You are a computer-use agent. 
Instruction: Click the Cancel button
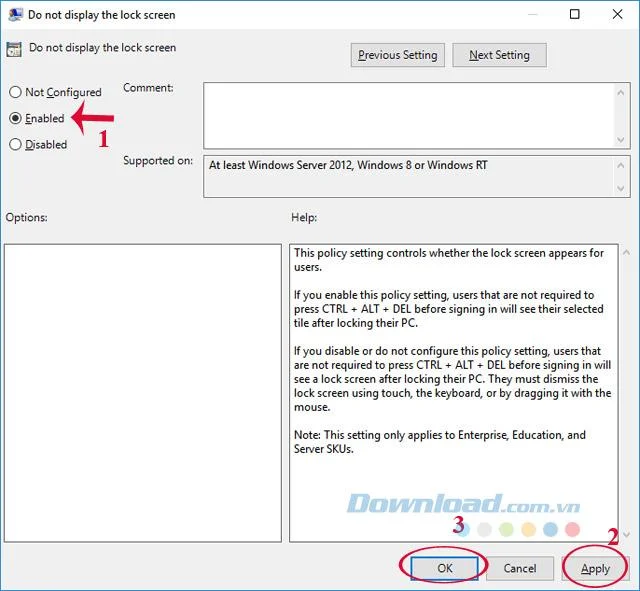pyautogui.click(x=520, y=568)
